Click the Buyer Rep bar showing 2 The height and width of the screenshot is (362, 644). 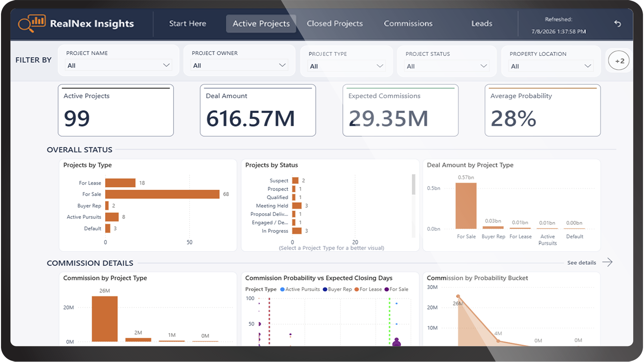pyautogui.click(x=107, y=205)
